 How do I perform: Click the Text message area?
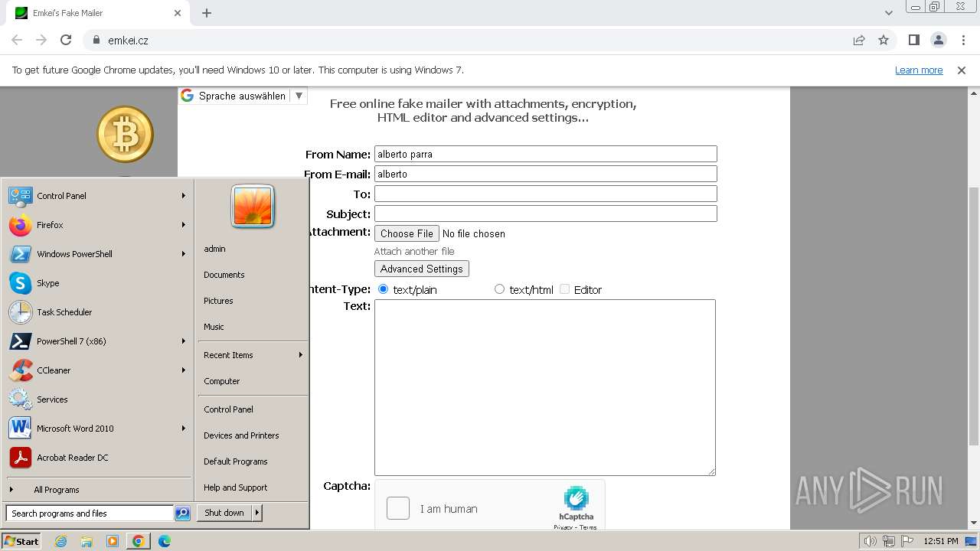[x=545, y=387]
